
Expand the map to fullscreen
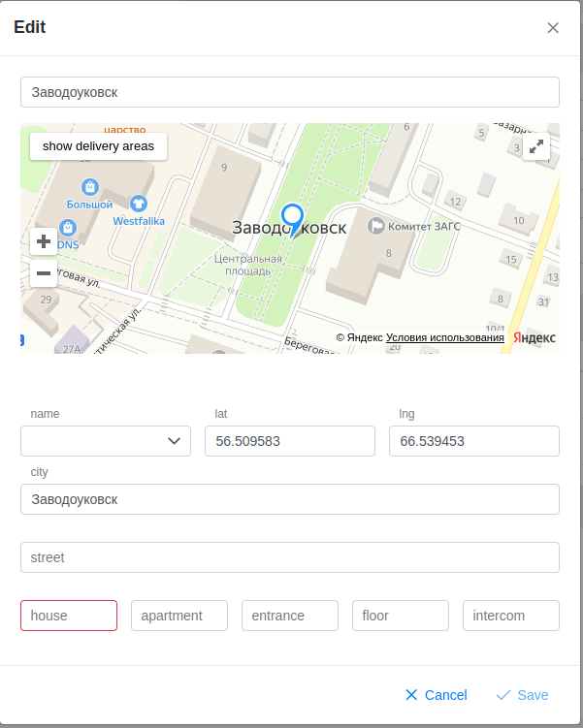click(x=536, y=146)
